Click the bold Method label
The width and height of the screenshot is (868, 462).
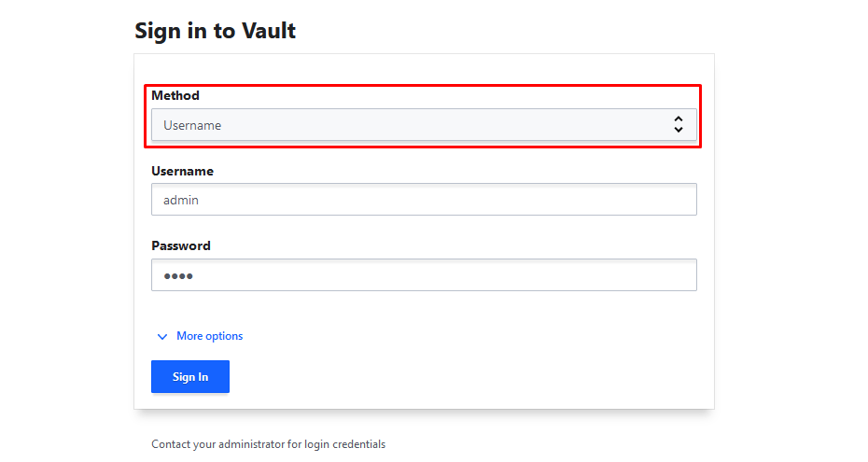click(x=175, y=95)
